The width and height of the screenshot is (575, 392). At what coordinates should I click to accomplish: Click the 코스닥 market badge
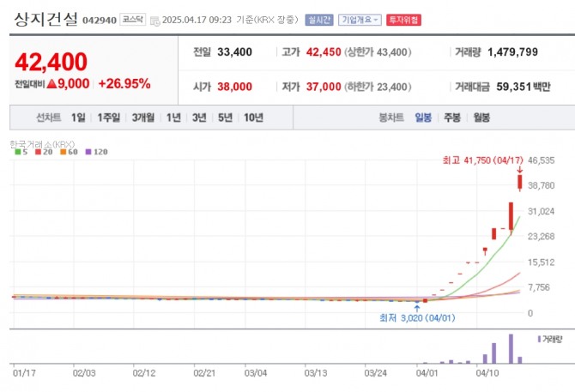click(131, 19)
